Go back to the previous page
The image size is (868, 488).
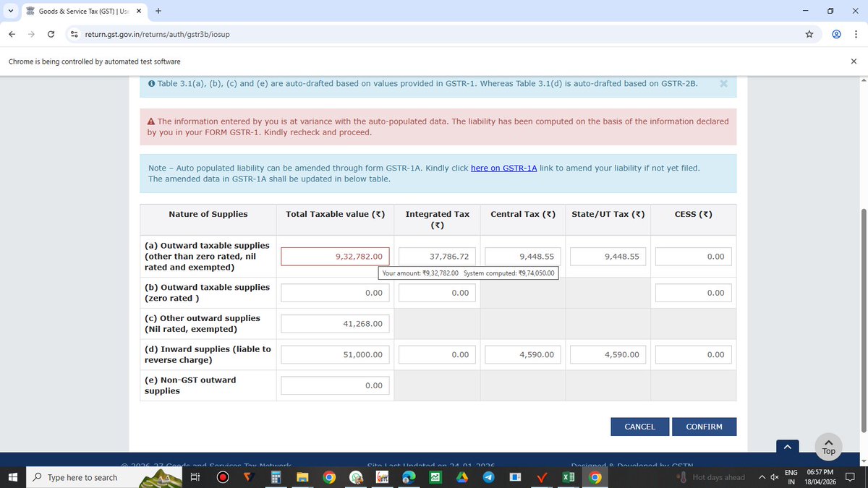pos(12,34)
